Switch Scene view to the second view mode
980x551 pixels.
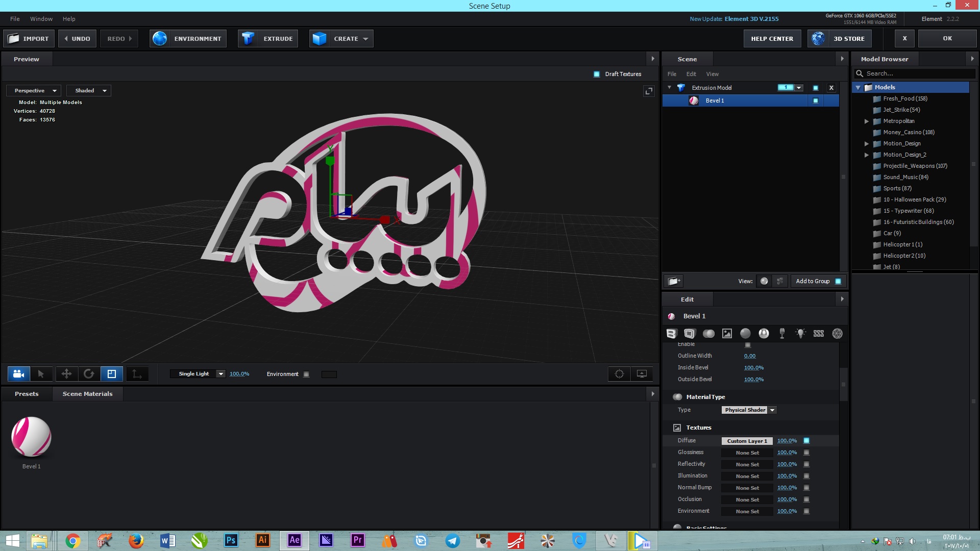[x=779, y=281]
